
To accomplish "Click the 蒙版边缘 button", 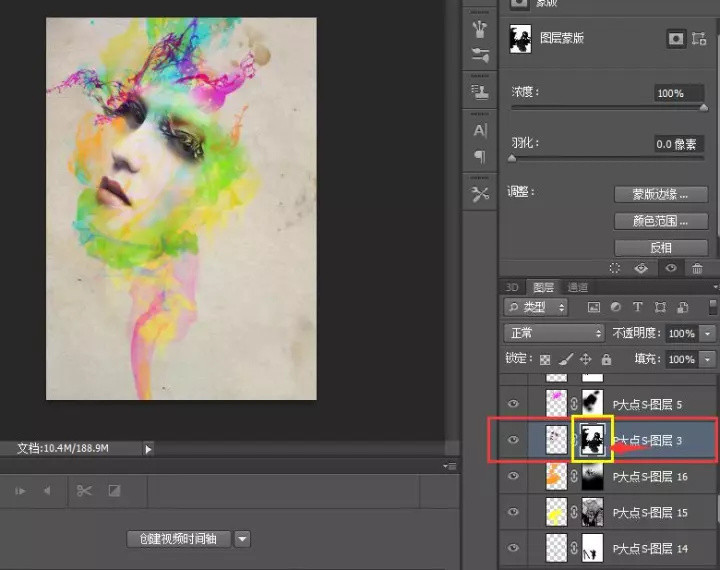I will tap(661, 194).
